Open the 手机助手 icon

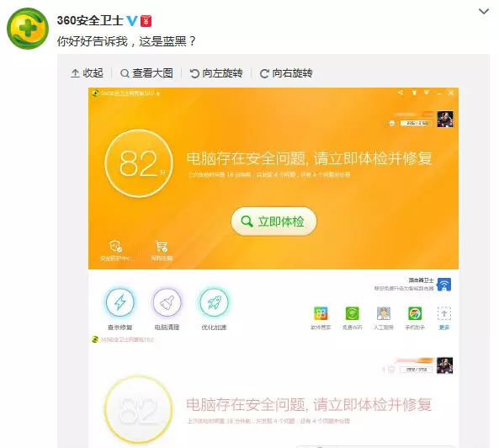(x=415, y=313)
